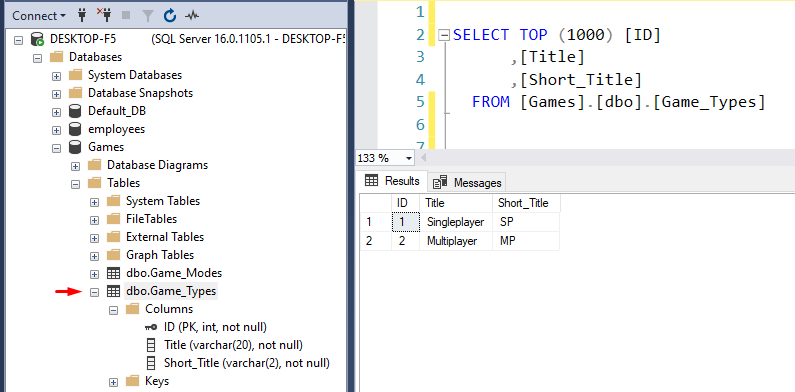The image size is (795, 392).
Task: Select the SP cell in results
Action: [x=526, y=222]
